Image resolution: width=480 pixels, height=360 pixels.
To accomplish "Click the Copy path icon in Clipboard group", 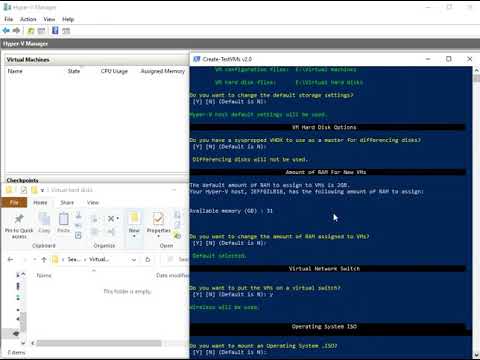I will pos(78,226).
